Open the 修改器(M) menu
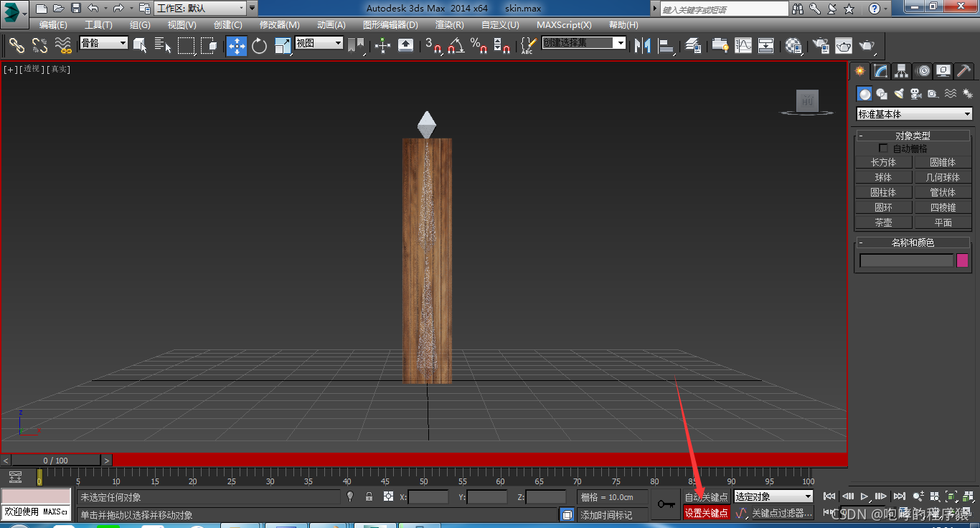The width and height of the screenshot is (980, 528). pyautogui.click(x=280, y=25)
